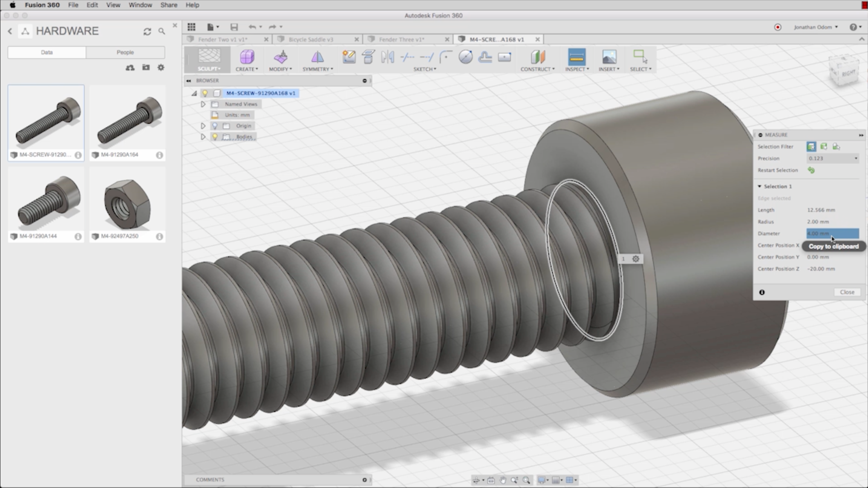This screenshot has height=488, width=868.
Task: Click the refresh icon in Hardware panel
Action: click(x=147, y=31)
